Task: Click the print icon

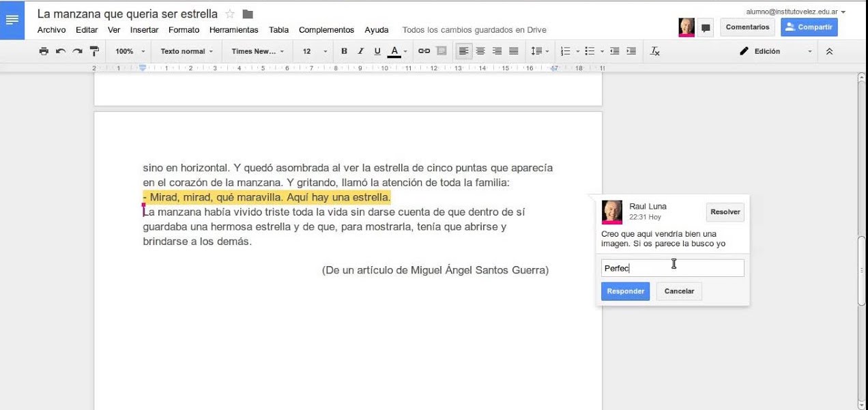Action: (x=44, y=51)
